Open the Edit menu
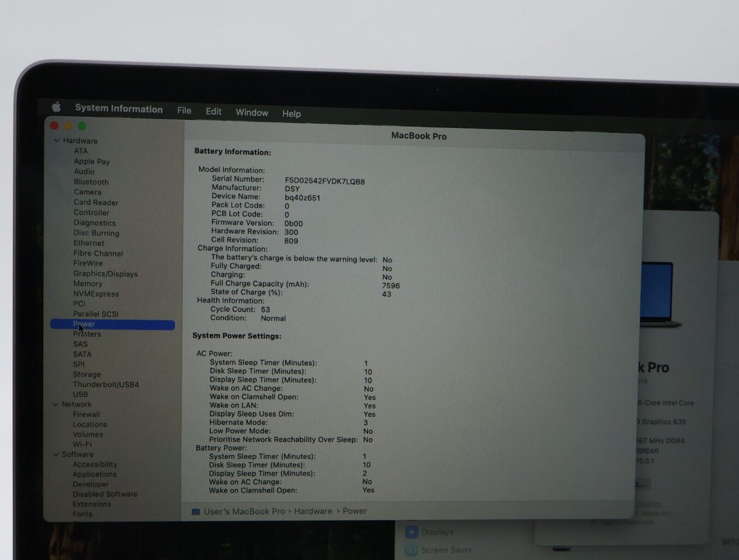Screen dimensions: 739x560 (213, 111)
